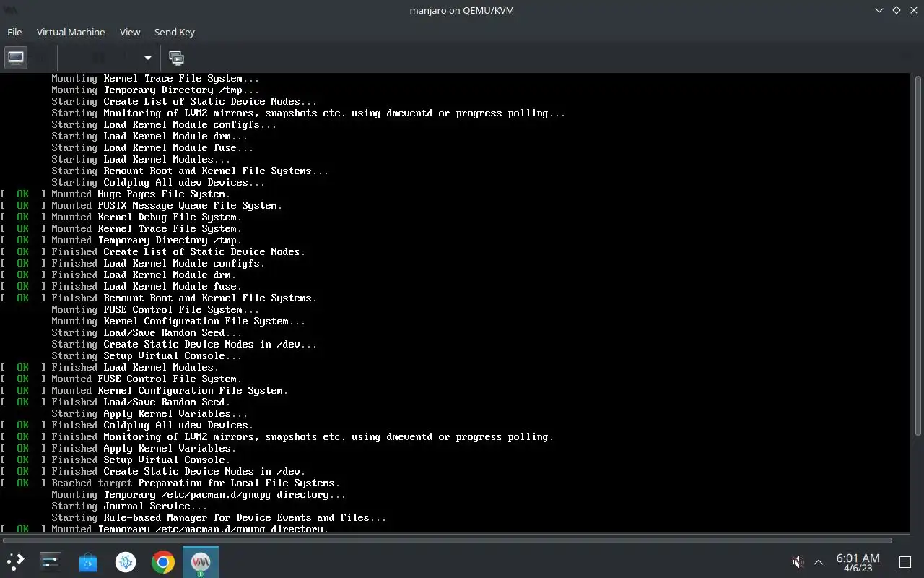The image size is (924, 578).
Task: Click 'Mounting Kernel Trace File System...' line
Action: (x=155, y=78)
